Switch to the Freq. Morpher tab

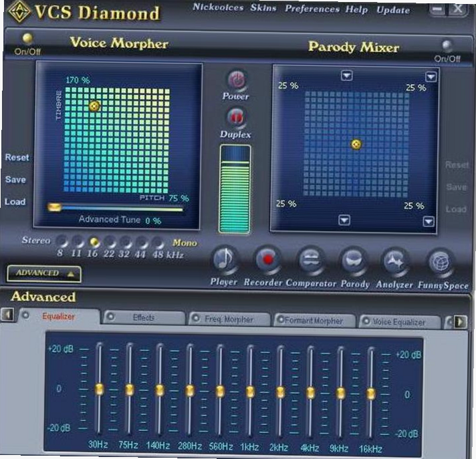coord(229,319)
